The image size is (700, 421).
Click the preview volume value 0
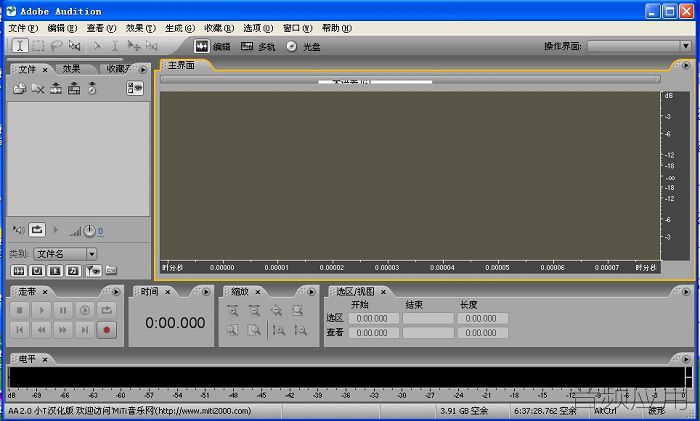tap(100, 231)
